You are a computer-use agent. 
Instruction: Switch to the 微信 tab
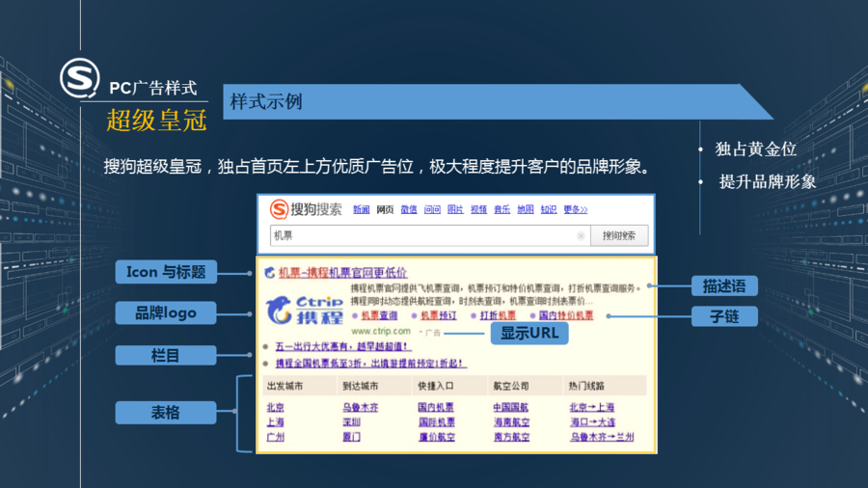tap(409, 210)
